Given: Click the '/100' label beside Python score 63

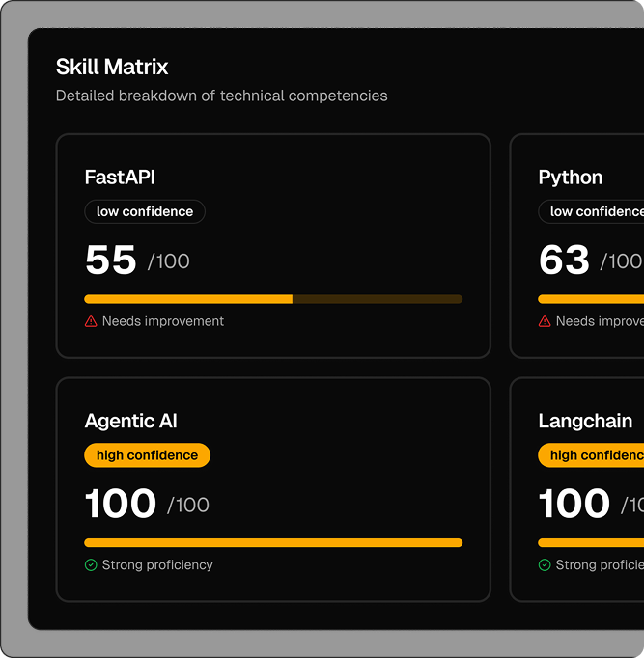Looking at the screenshot, I should (x=622, y=261).
